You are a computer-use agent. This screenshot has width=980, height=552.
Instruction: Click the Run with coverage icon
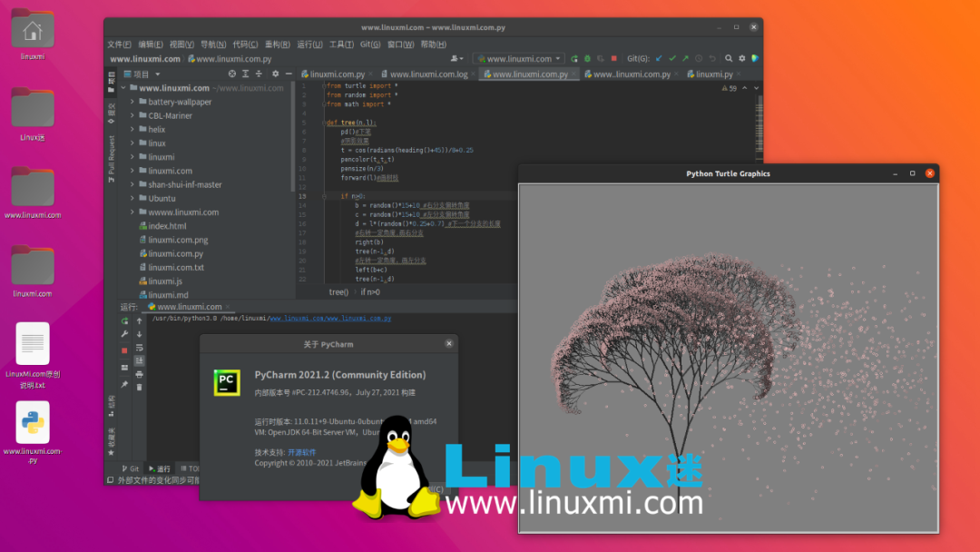tap(601, 59)
